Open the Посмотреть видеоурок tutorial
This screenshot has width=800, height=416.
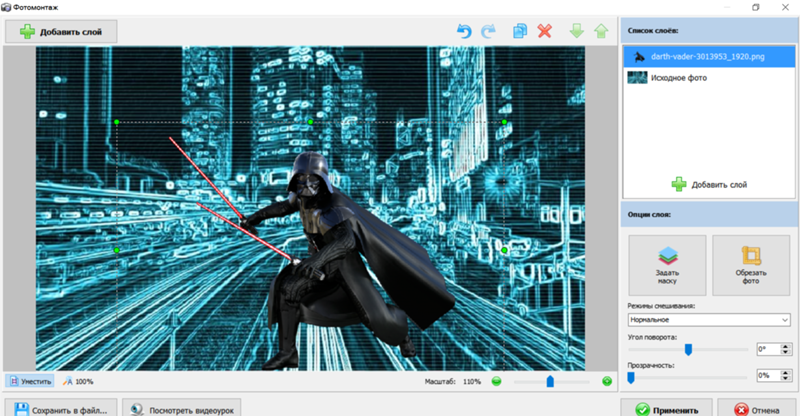[182, 409]
